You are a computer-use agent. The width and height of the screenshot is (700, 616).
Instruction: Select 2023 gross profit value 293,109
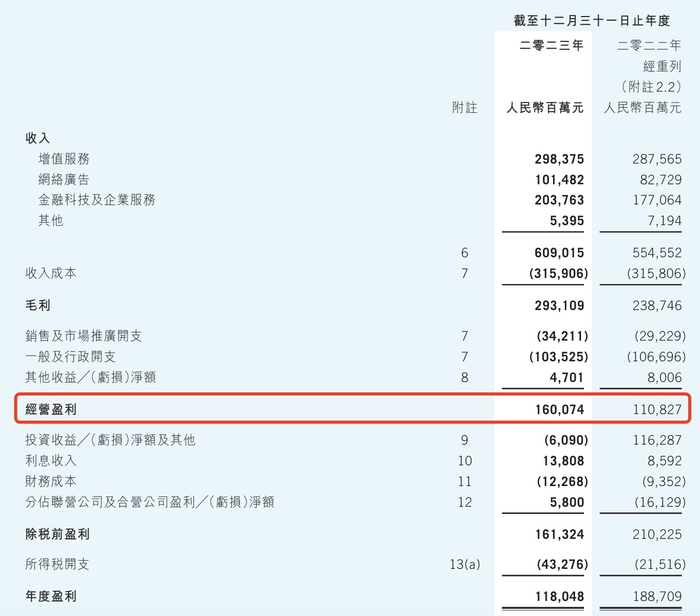coord(559,305)
